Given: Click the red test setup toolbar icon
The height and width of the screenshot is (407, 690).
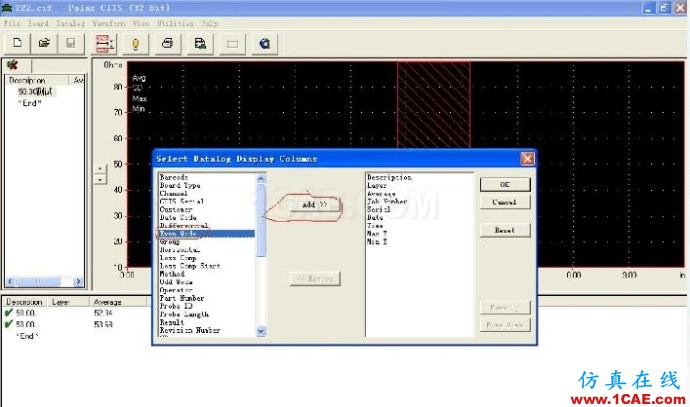Looking at the screenshot, I should 104,44.
